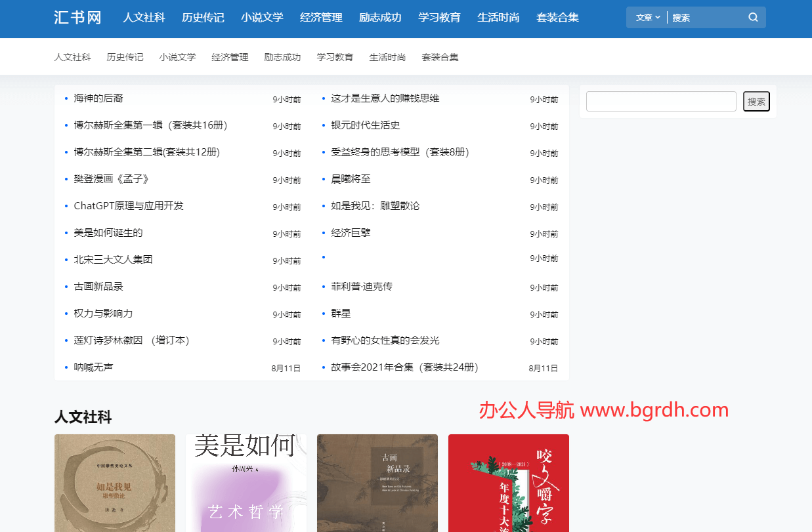Click the 美是如何诞生的 art philosophy cover
Viewport: 812px width, 532px height.
(246, 483)
